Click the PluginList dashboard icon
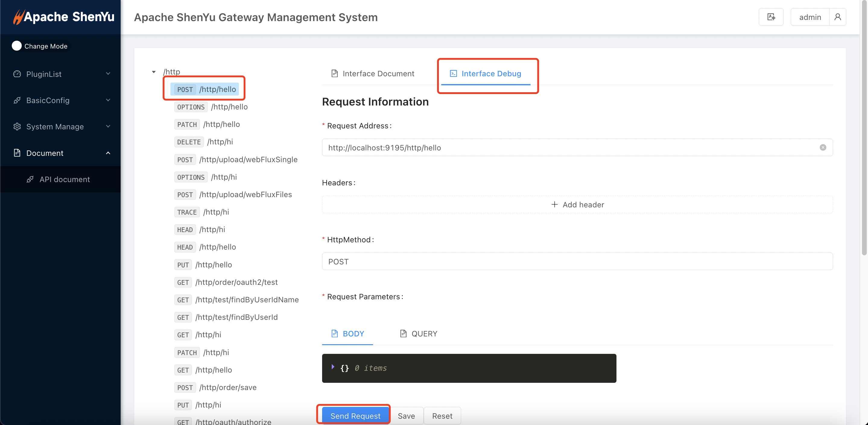This screenshot has height=425, width=868. coord(17,74)
